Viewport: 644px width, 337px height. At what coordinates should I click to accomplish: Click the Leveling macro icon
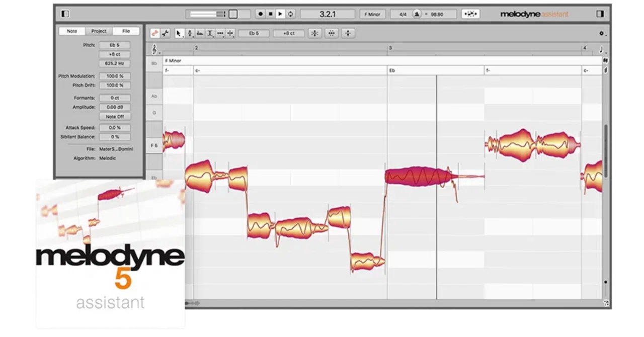tap(348, 33)
